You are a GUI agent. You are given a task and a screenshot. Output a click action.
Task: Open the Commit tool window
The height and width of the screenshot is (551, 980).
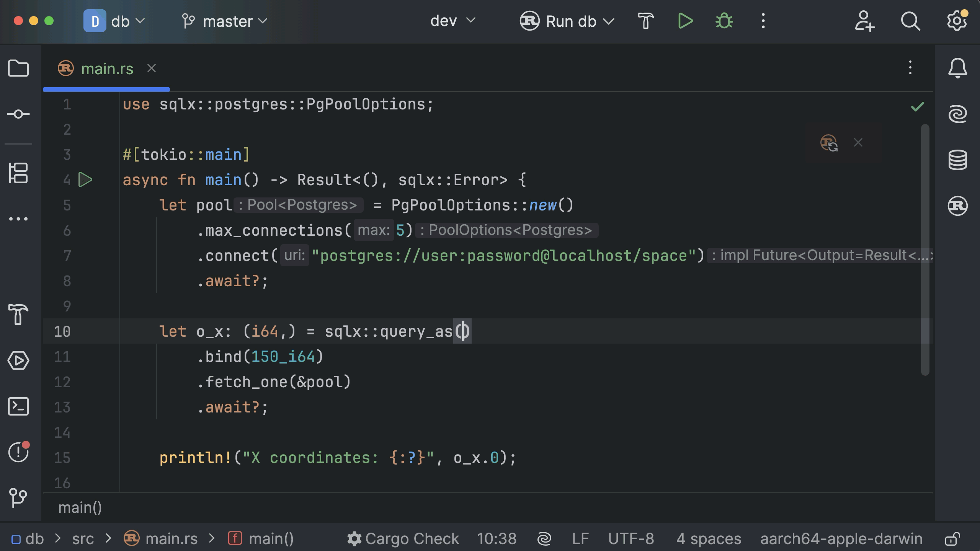click(x=18, y=114)
